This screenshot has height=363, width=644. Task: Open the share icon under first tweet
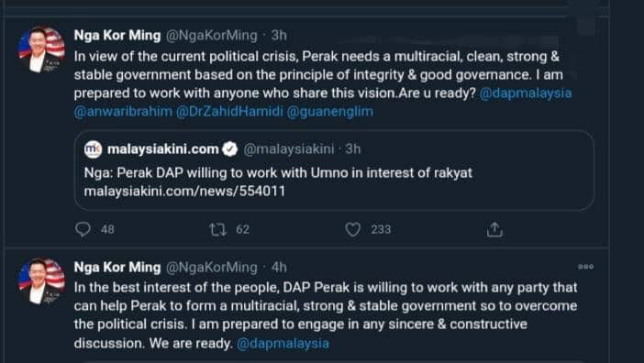494,230
